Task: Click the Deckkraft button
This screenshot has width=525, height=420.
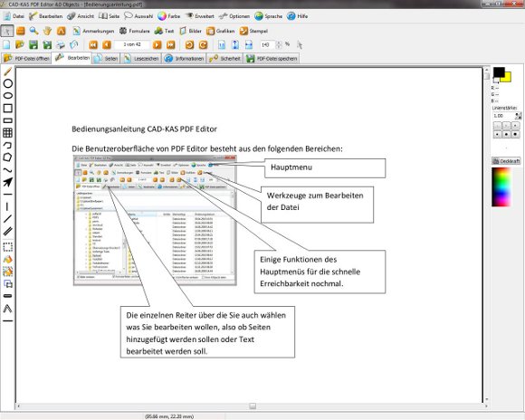Action: 506,161
